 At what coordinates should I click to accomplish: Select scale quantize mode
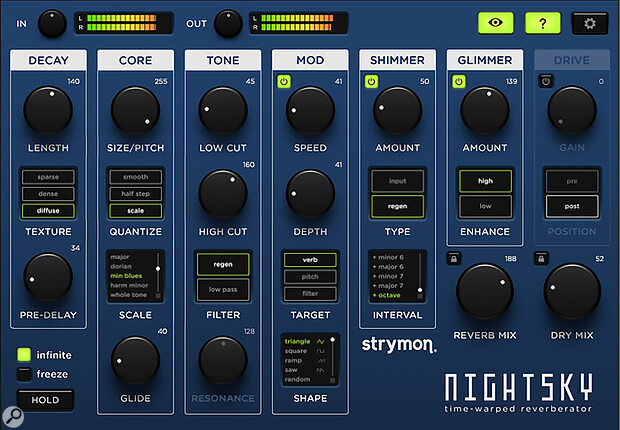pyautogui.click(x=136, y=210)
